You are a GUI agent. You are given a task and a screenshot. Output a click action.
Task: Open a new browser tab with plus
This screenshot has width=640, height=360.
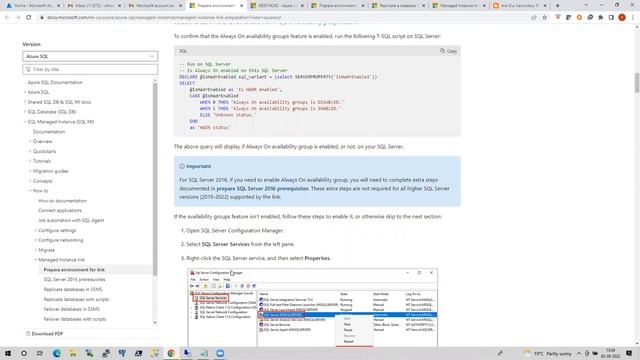(x=558, y=6)
